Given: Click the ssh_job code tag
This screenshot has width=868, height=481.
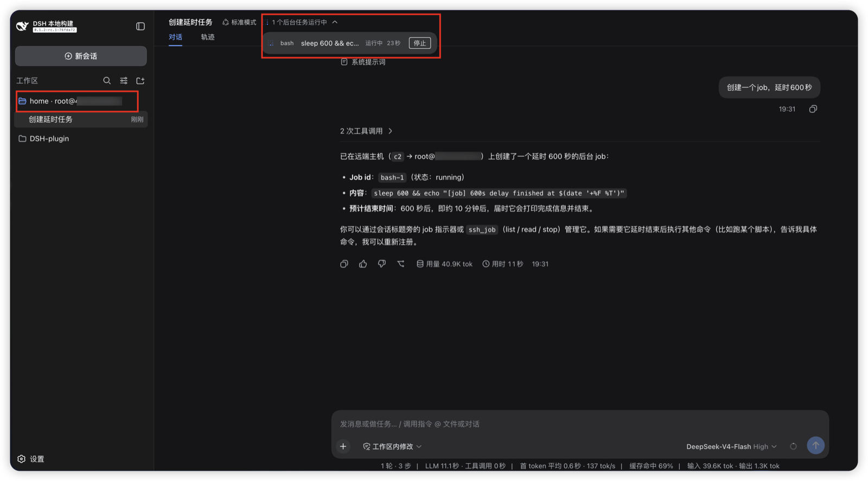Looking at the screenshot, I should click(x=482, y=229).
